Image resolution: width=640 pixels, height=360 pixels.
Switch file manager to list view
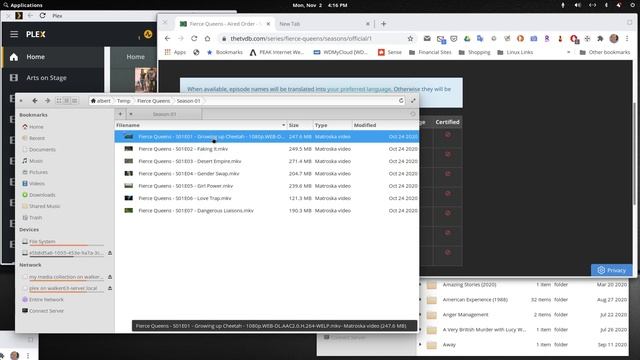(x=67, y=100)
